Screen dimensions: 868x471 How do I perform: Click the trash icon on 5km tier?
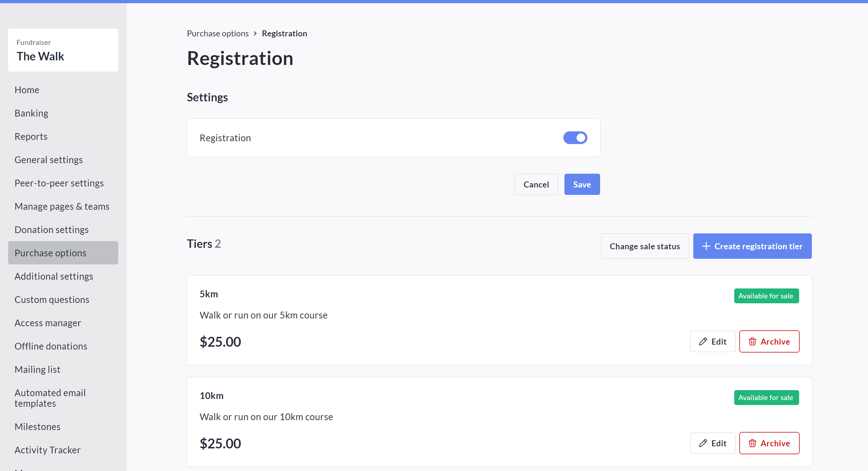point(752,341)
